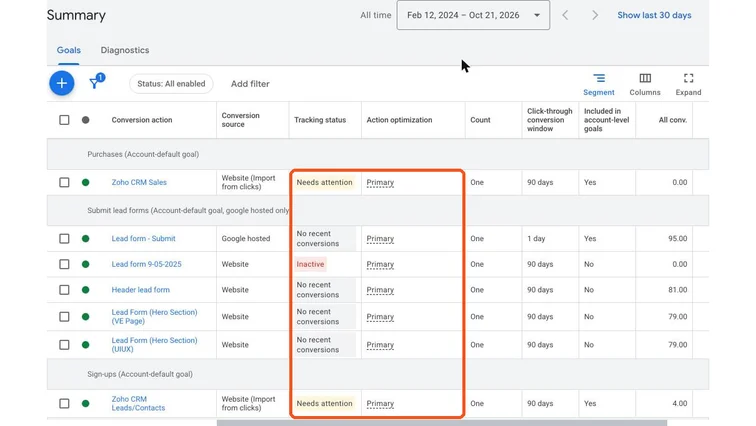The width and height of the screenshot is (756, 426).
Task: Click Needs attention badge for Zoho CRM Leads/Contacts
Action: pos(324,403)
